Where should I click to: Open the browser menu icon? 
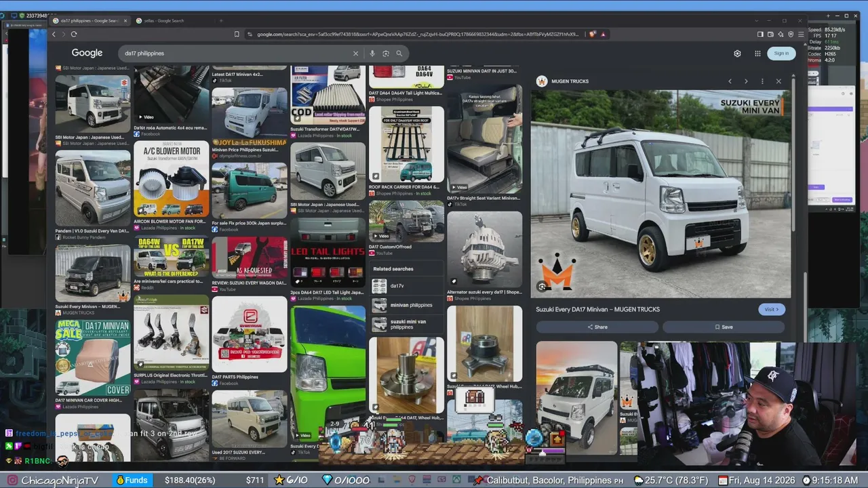pos(801,34)
